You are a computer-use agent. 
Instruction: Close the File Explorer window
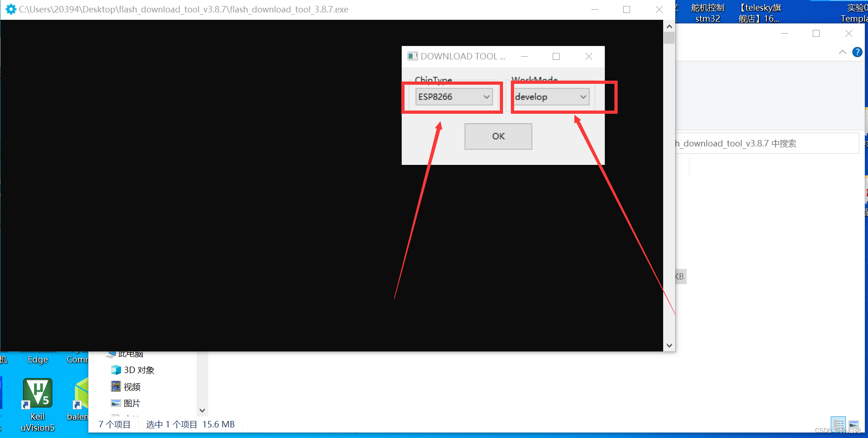click(x=849, y=33)
